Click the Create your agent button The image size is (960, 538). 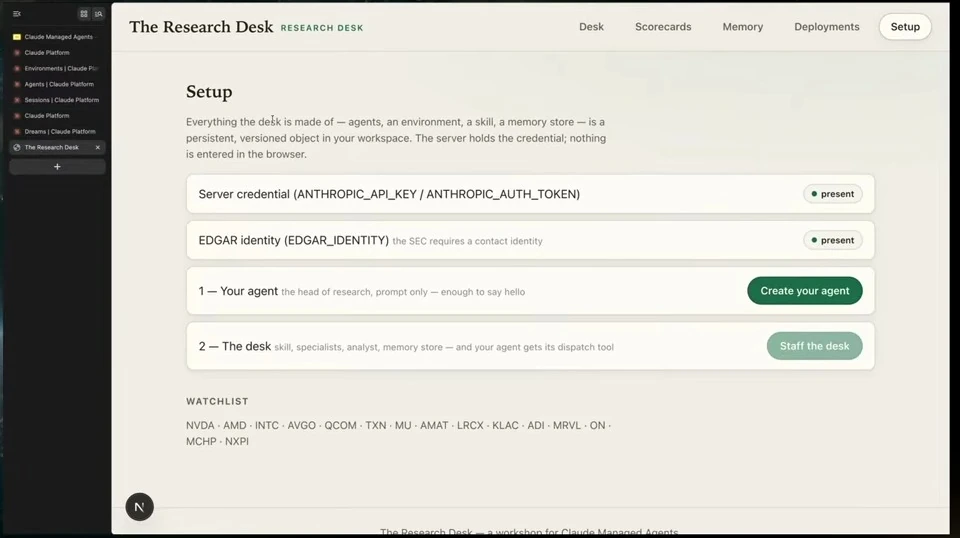tap(804, 291)
